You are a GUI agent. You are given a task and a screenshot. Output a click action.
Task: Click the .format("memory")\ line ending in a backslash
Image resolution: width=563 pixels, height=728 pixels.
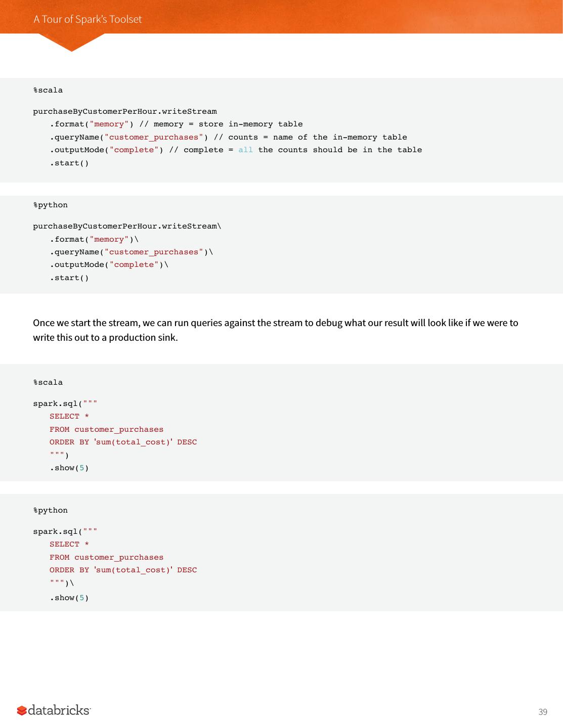[x=94, y=240]
